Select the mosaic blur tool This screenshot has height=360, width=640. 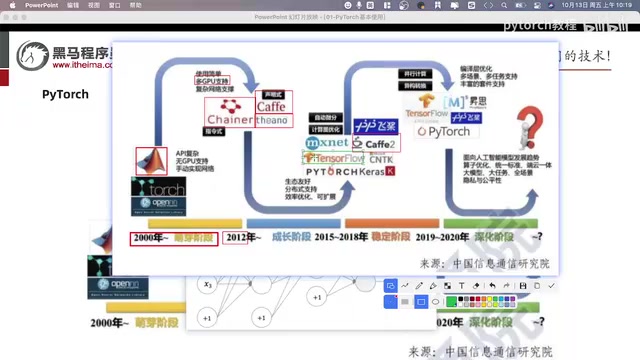448,286
